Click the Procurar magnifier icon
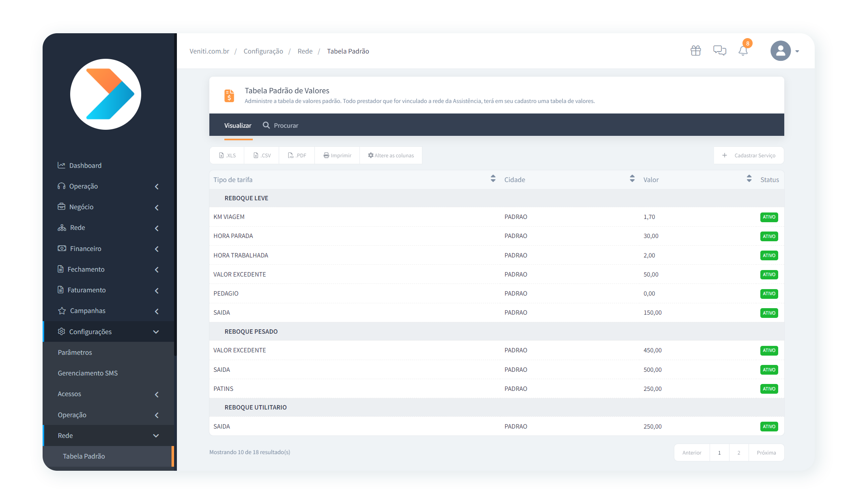Image resolution: width=850 pixels, height=504 pixels. (x=266, y=125)
